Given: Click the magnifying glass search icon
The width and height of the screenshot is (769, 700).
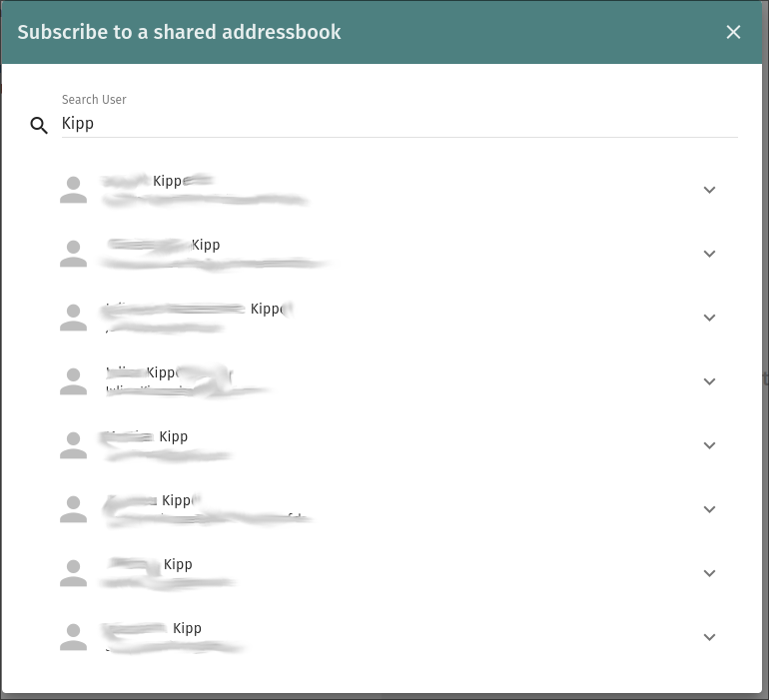Looking at the screenshot, I should click(x=39, y=126).
